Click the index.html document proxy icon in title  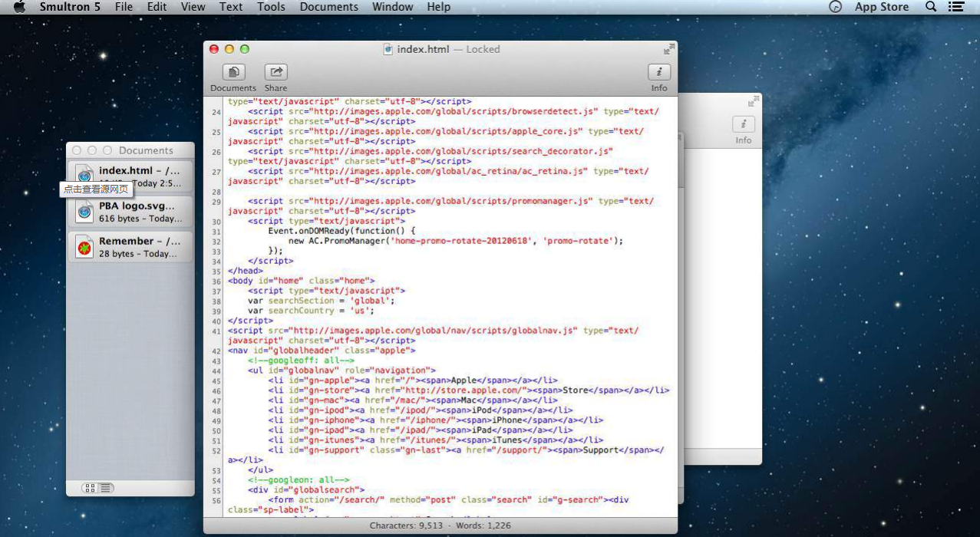click(388, 49)
